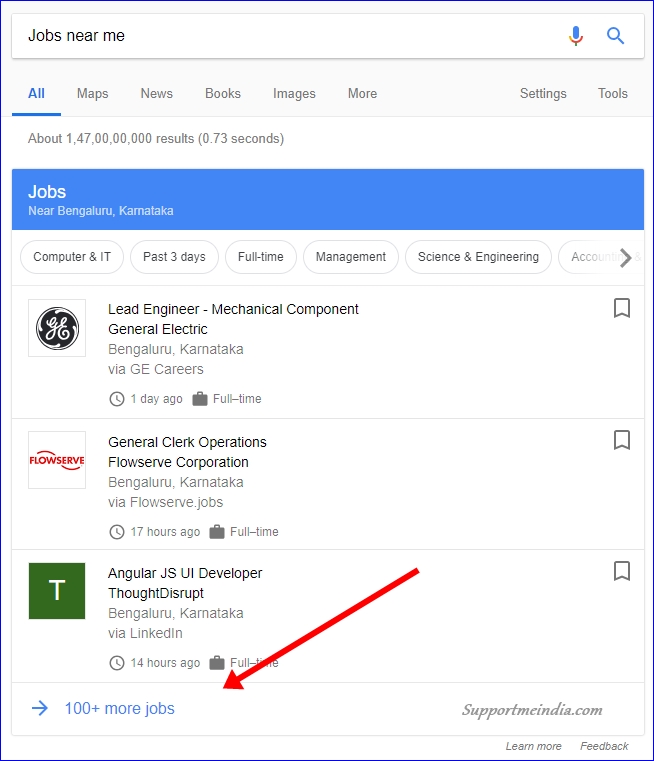The height and width of the screenshot is (761, 654).
Task: Click the Feedback link
Action: coord(604,746)
